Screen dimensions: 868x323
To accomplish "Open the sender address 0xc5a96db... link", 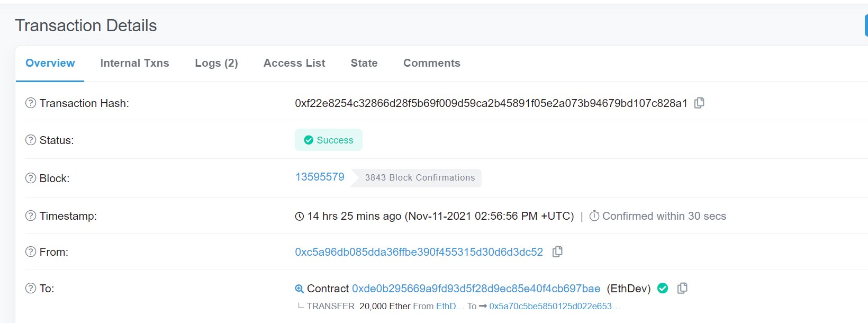I will pyautogui.click(x=419, y=252).
